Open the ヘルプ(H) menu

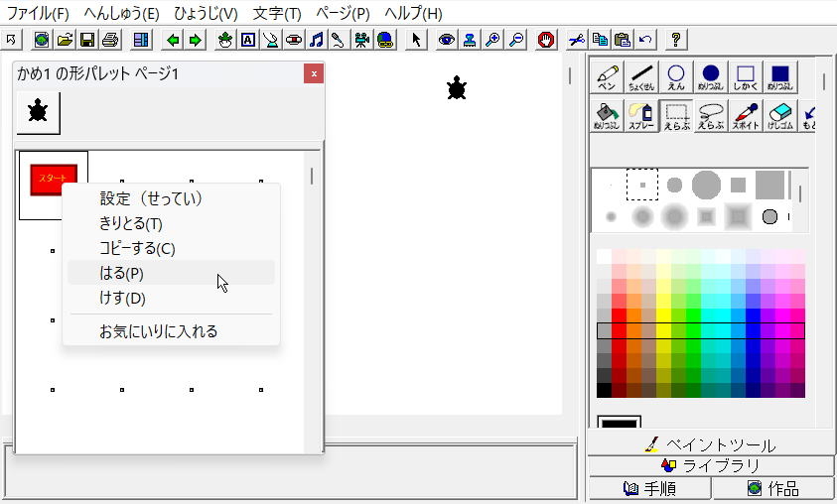click(x=413, y=13)
